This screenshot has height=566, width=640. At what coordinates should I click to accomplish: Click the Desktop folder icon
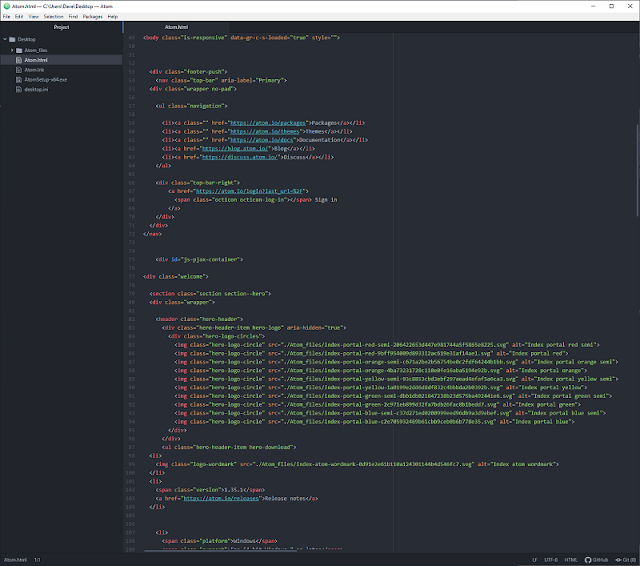(12, 39)
